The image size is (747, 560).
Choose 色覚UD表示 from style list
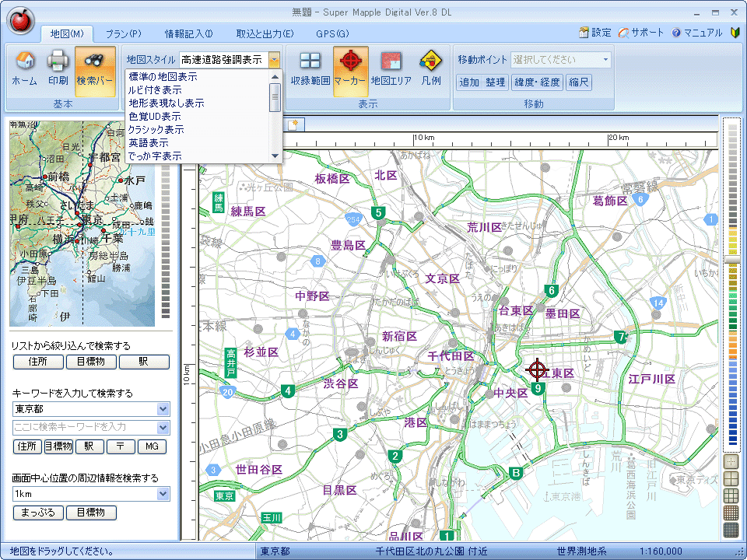tap(197, 117)
